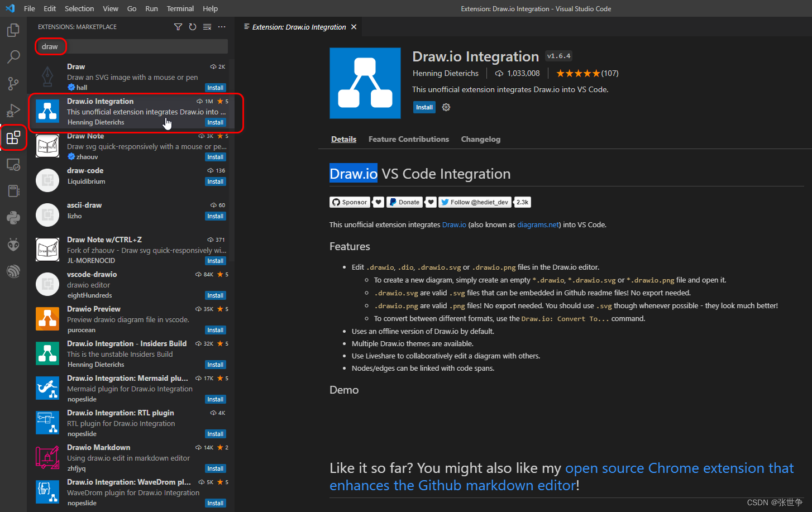Open the Python icon in activity bar
This screenshot has height=512, width=812.
coord(13,218)
